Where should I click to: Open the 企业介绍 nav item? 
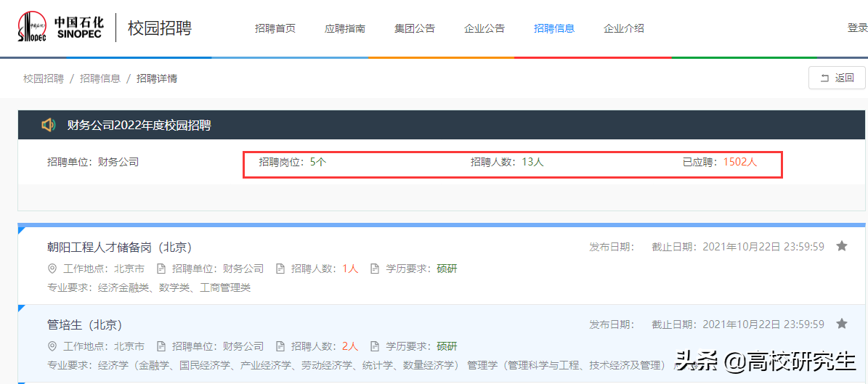(x=624, y=28)
